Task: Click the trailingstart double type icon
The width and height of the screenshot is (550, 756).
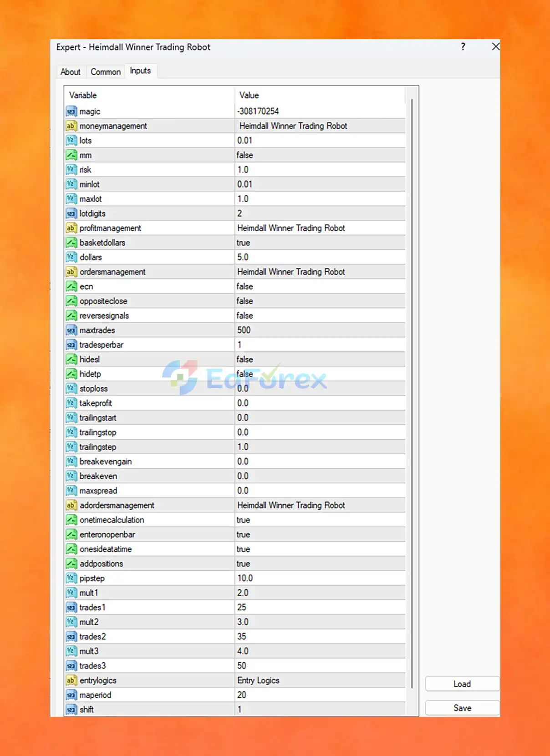Action: click(71, 418)
